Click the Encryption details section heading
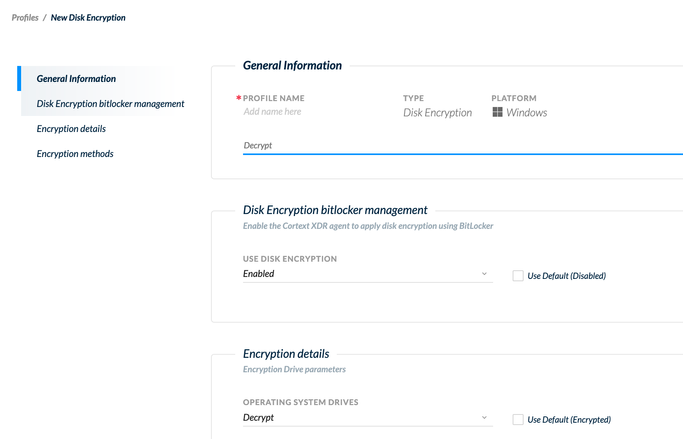The width and height of the screenshot is (683, 439). pyautogui.click(x=286, y=353)
